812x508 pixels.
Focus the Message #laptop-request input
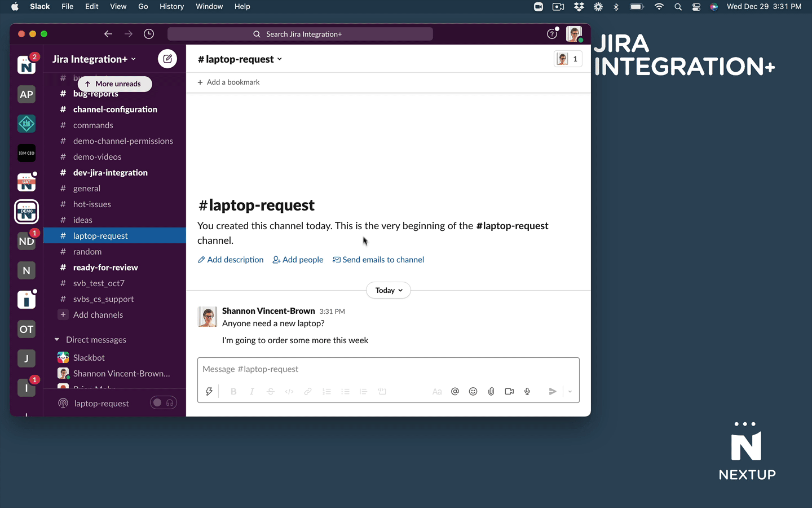pyautogui.click(x=389, y=369)
